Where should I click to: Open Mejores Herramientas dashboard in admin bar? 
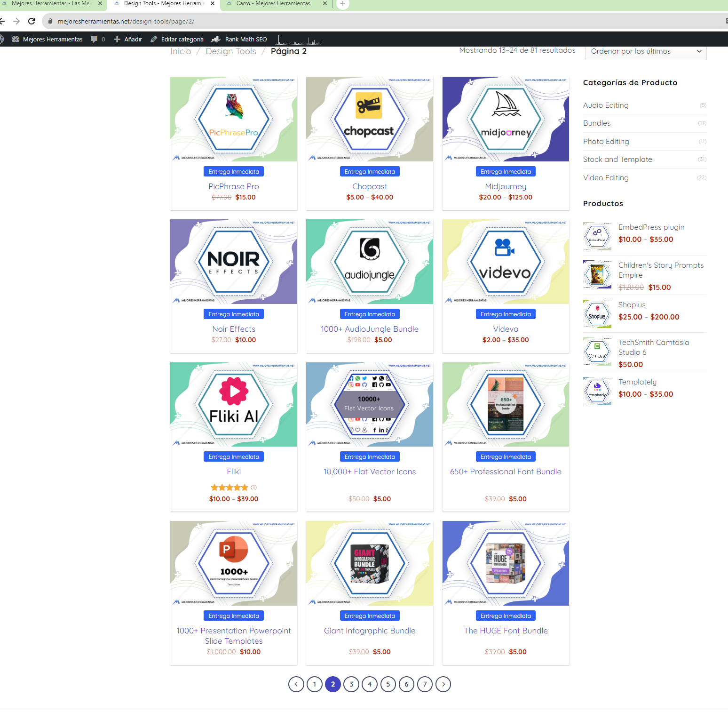point(47,39)
